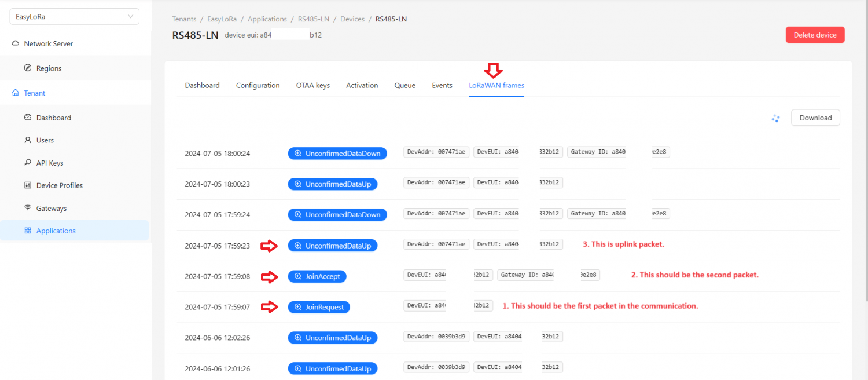Click the magnifier icon on JoinRequest frame
This screenshot has width=868, height=380.
(x=298, y=307)
